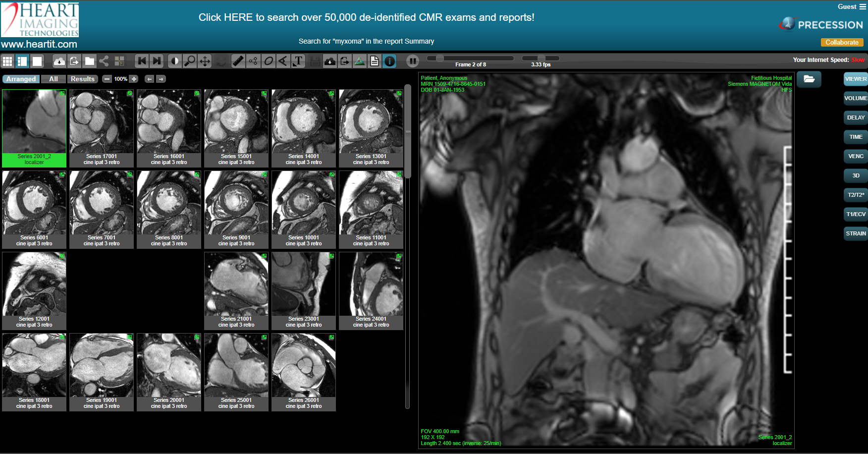Select the text annotation tool
The width and height of the screenshot is (868, 454).
298,61
